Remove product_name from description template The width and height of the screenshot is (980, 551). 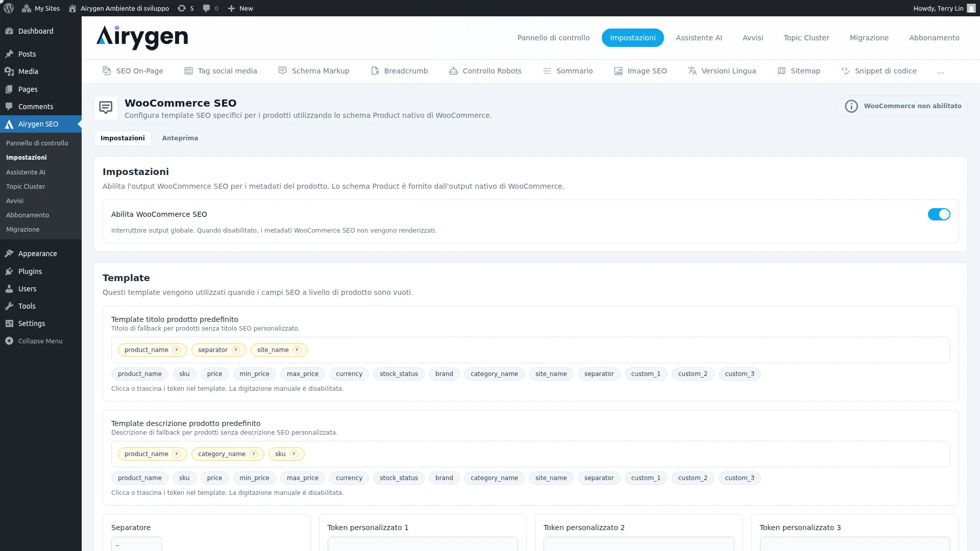tap(177, 454)
